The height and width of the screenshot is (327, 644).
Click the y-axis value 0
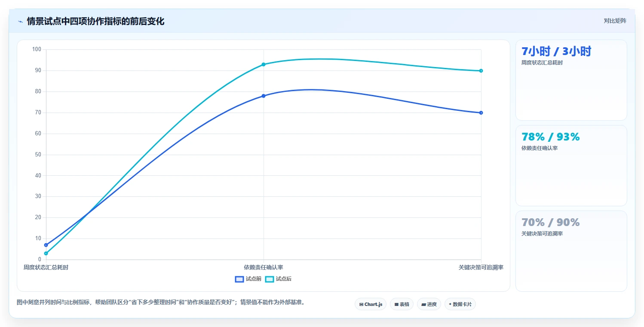pos(40,260)
